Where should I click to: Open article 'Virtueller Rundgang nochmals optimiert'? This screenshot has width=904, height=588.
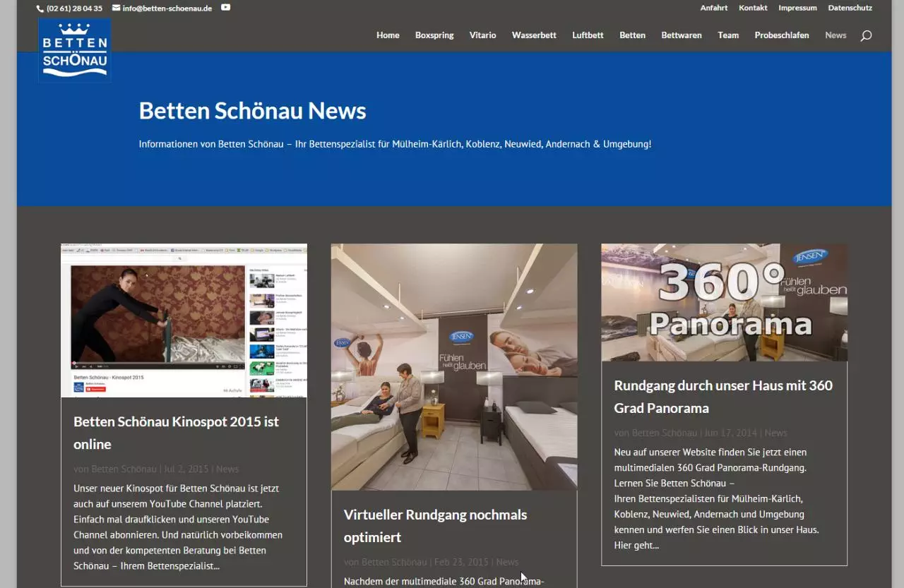(x=435, y=526)
